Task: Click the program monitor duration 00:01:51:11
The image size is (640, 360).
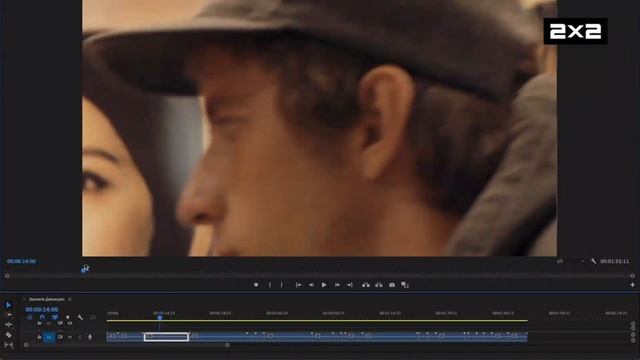Action: tap(614, 261)
